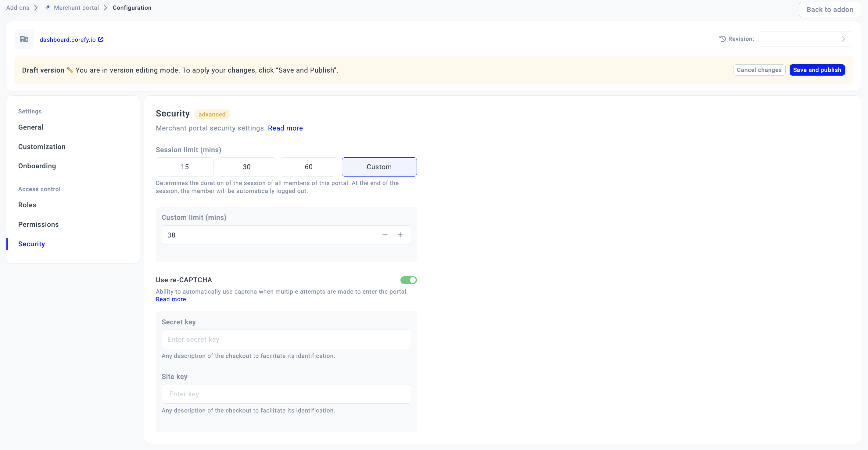868x450 pixels.
Task: Click the Revision history clock icon
Action: [723, 39]
